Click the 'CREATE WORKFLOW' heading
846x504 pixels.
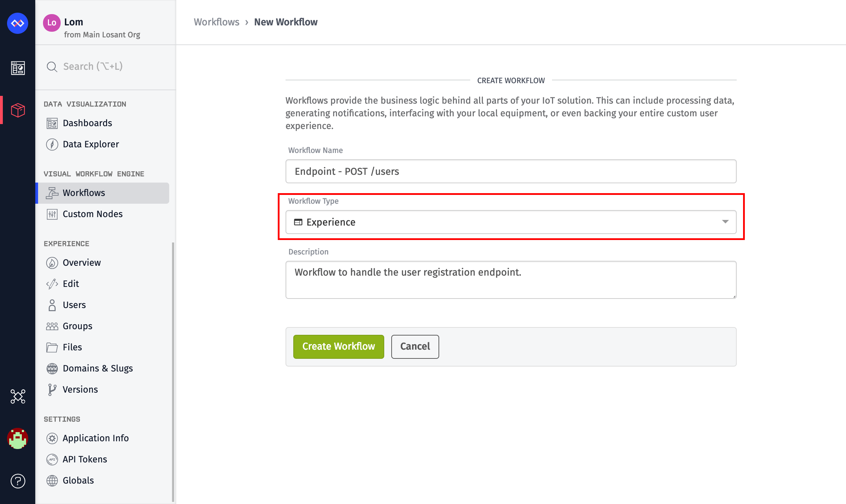pyautogui.click(x=511, y=81)
